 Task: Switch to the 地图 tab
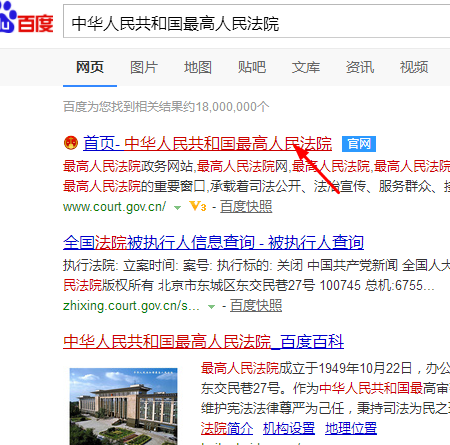click(x=198, y=67)
